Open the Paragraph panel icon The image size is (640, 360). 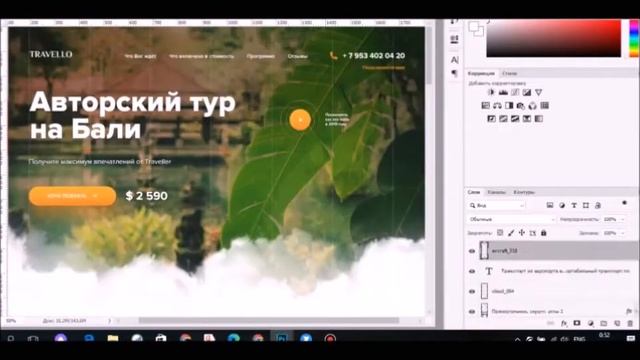click(454, 73)
